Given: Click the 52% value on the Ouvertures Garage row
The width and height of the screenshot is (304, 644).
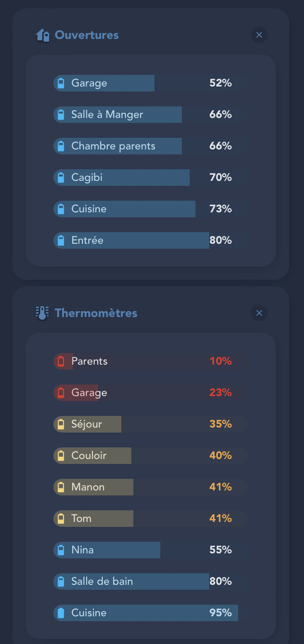Looking at the screenshot, I should coord(220,83).
